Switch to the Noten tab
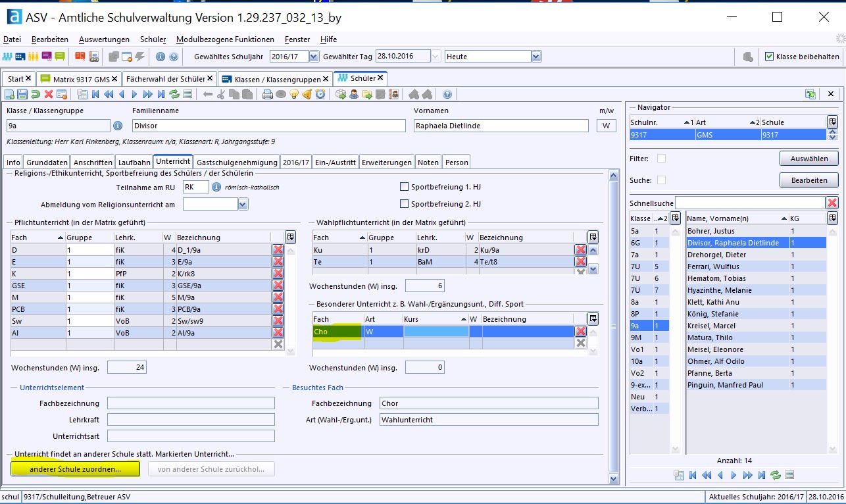Image resolution: width=846 pixels, height=504 pixels. tap(428, 162)
